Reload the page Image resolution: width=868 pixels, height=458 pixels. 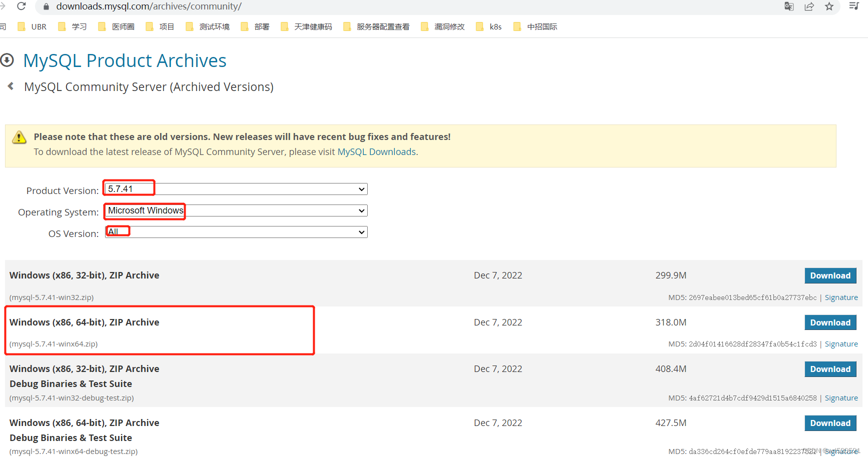pos(21,6)
